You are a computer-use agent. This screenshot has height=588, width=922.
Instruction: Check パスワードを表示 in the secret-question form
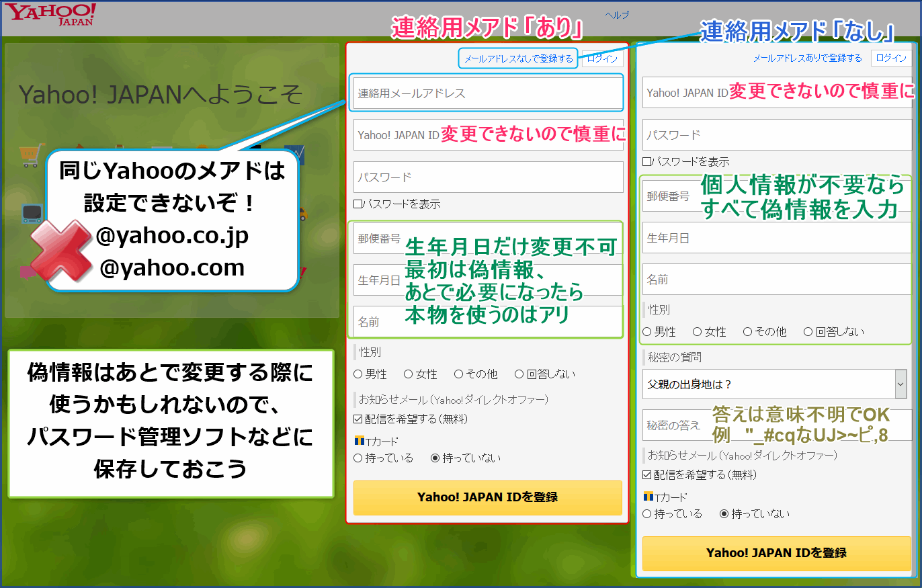coord(646,162)
